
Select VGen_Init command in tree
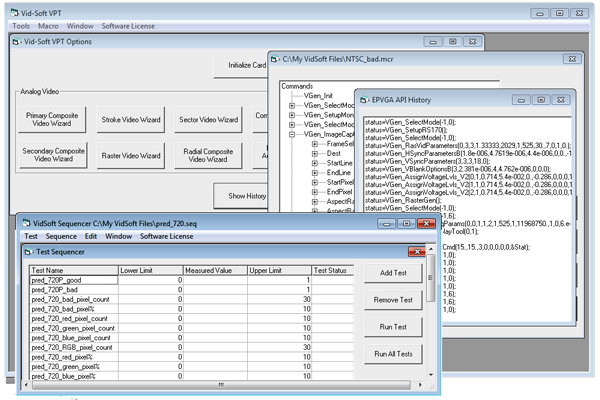[x=318, y=96]
